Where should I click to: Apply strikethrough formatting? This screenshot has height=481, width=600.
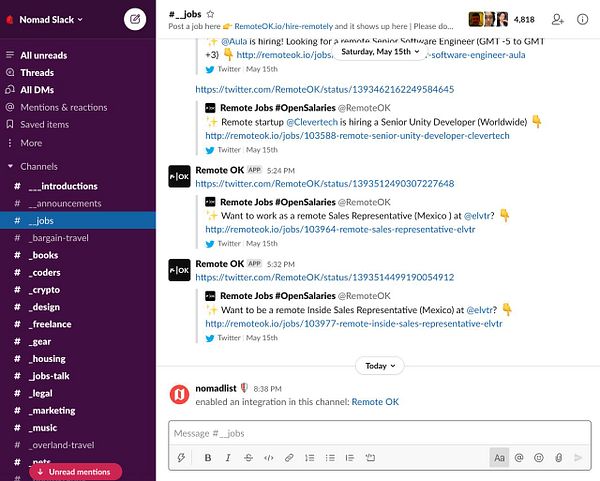(248, 457)
